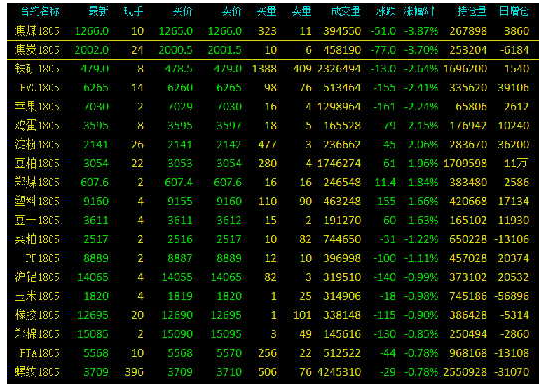Viewport: 546px width, 389px height.
Task: Click volume value 4245310
Action: [x=339, y=372]
